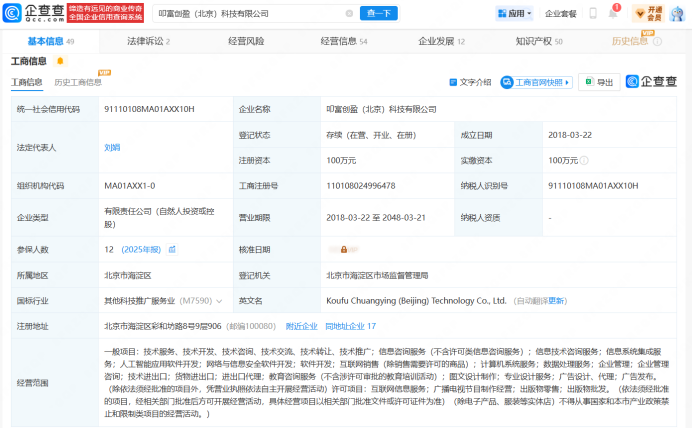
Task: Open the 应用 dropdown menu
Action: pyautogui.click(x=514, y=14)
